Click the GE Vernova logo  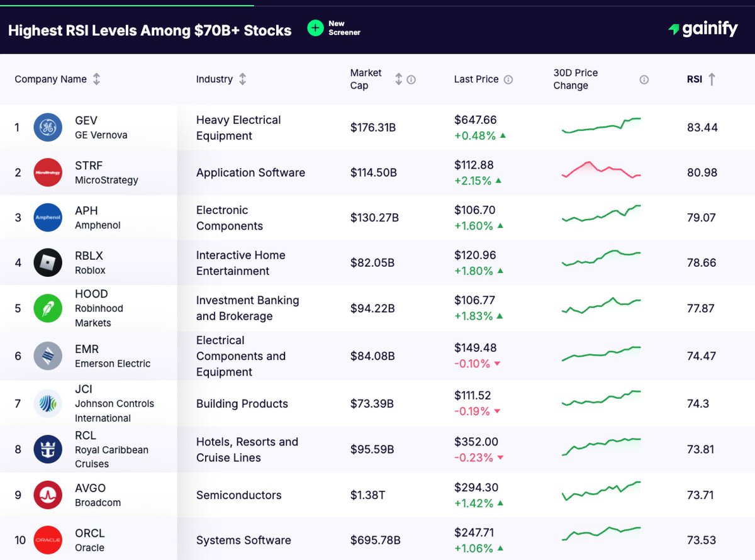(48, 128)
